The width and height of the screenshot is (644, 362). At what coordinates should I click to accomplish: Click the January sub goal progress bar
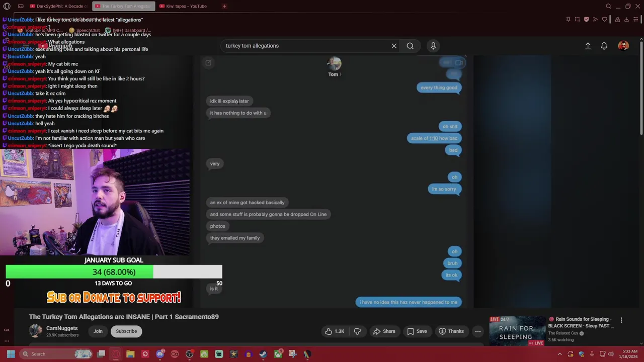[x=114, y=272]
